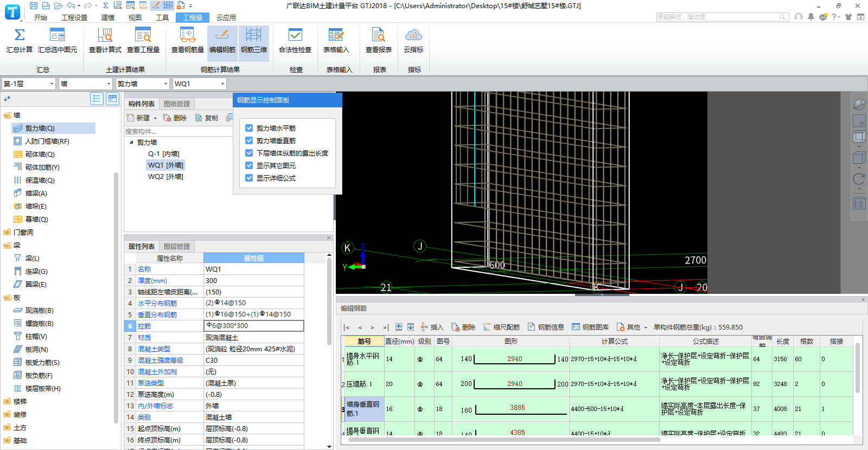The height and width of the screenshot is (450, 868).
Task: Open 工程设置 ribbon tab
Action: (x=74, y=17)
